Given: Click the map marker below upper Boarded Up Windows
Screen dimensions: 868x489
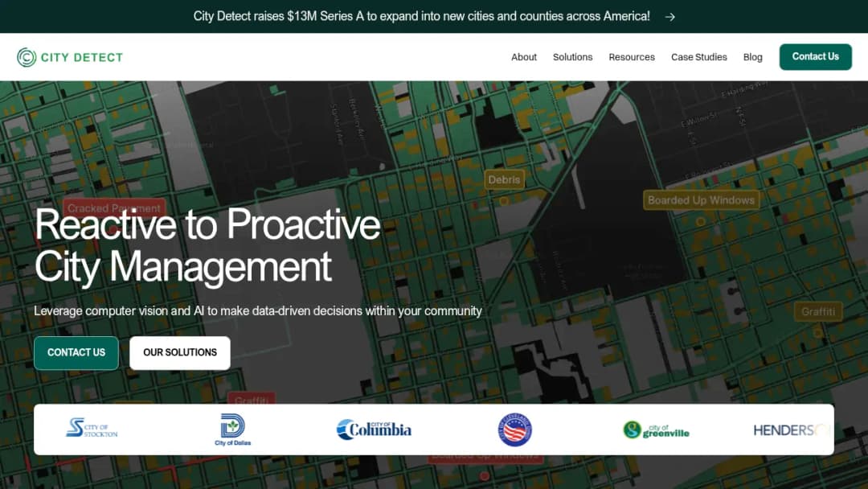Looking at the screenshot, I should (700, 221).
